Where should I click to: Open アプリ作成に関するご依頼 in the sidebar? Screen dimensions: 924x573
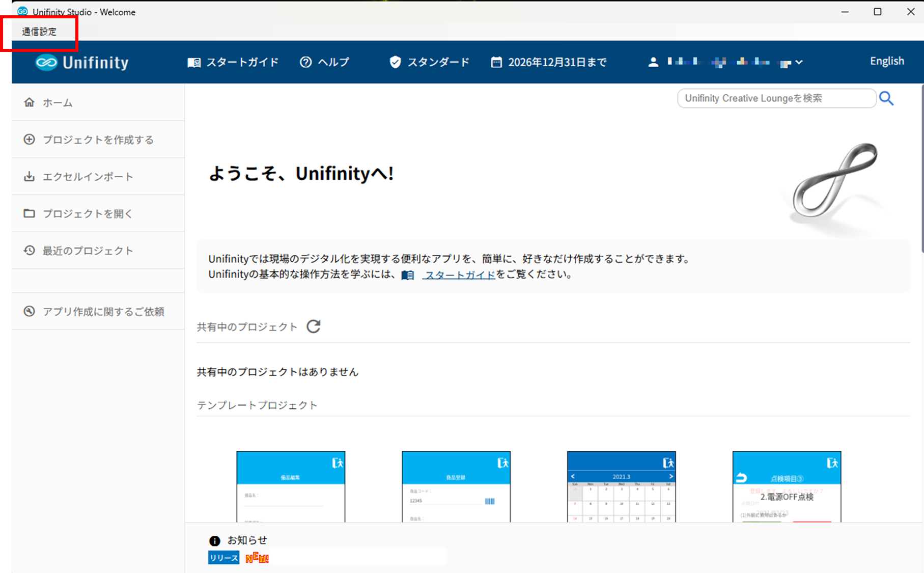tap(103, 312)
